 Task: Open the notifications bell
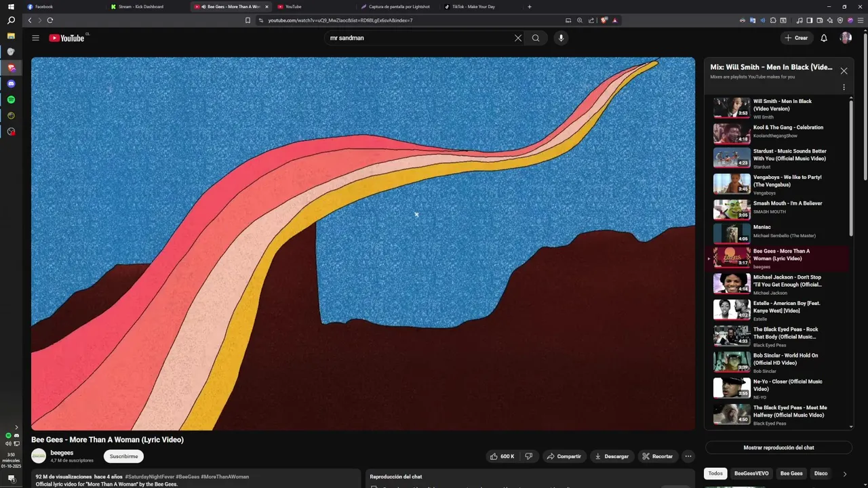click(824, 38)
